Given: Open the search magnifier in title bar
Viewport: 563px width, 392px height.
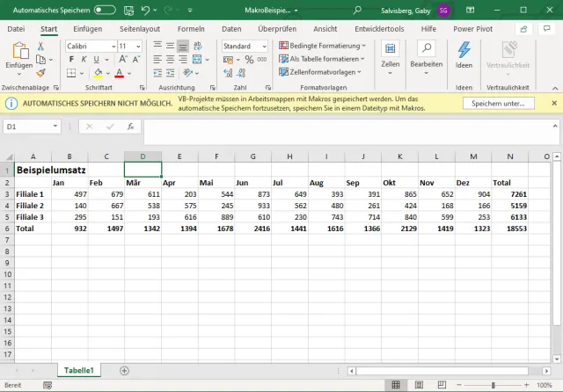Looking at the screenshot, I should click(358, 10).
